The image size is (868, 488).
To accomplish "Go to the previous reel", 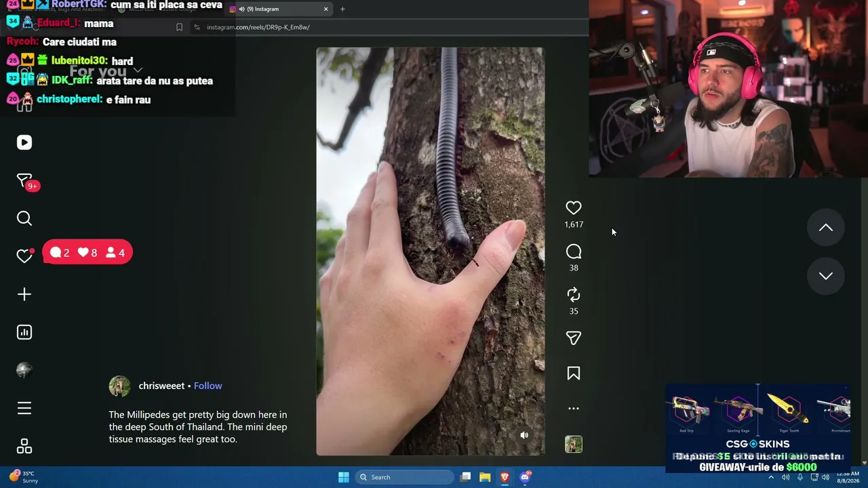I will (x=826, y=228).
